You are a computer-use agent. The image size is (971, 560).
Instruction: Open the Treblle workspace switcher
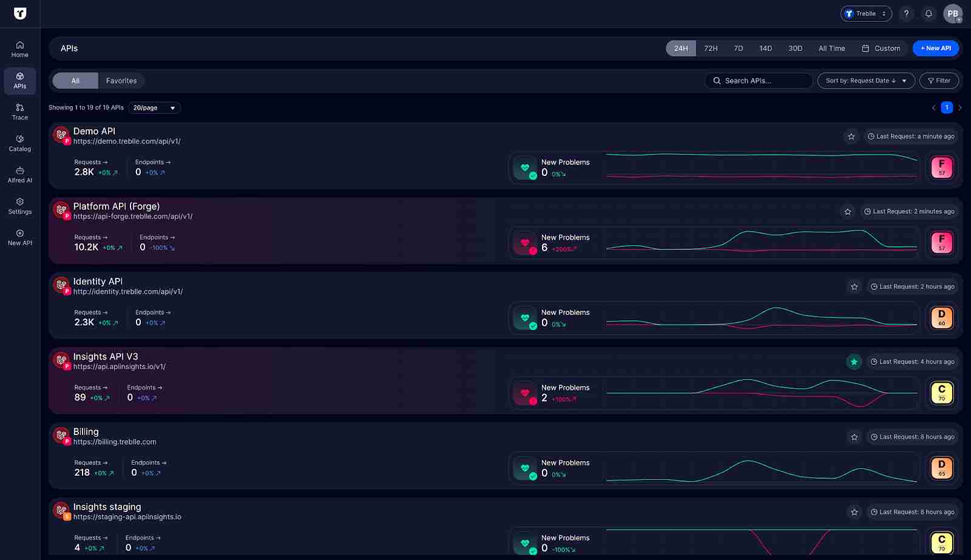click(x=865, y=13)
